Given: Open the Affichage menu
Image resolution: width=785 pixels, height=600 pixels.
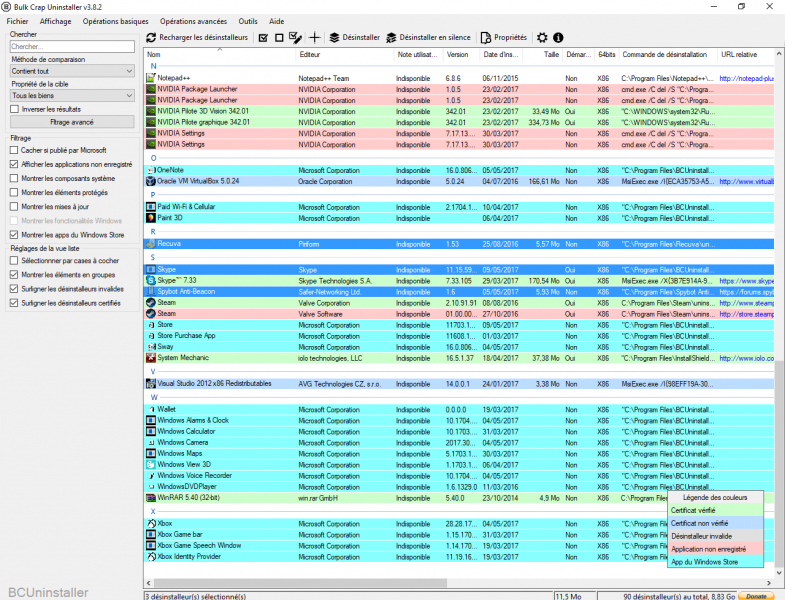Looking at the screenshot, I should (x=56, y=22).
